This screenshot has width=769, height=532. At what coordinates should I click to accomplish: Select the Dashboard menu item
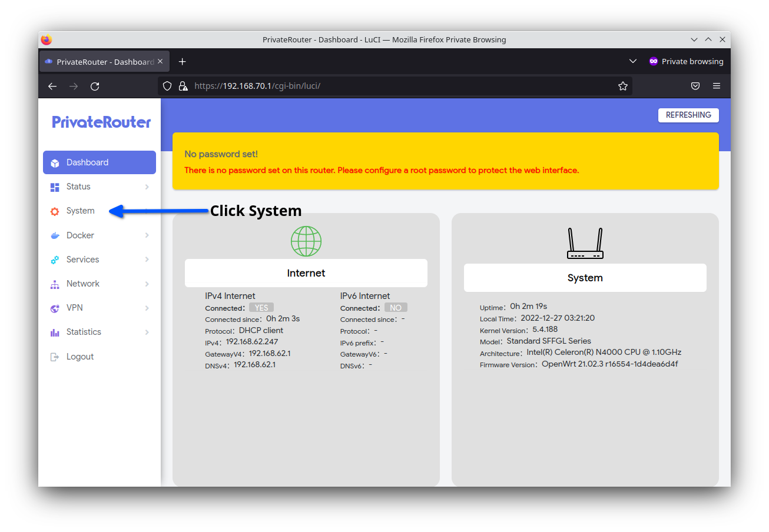pyautogui.click(x=100, y=162)
